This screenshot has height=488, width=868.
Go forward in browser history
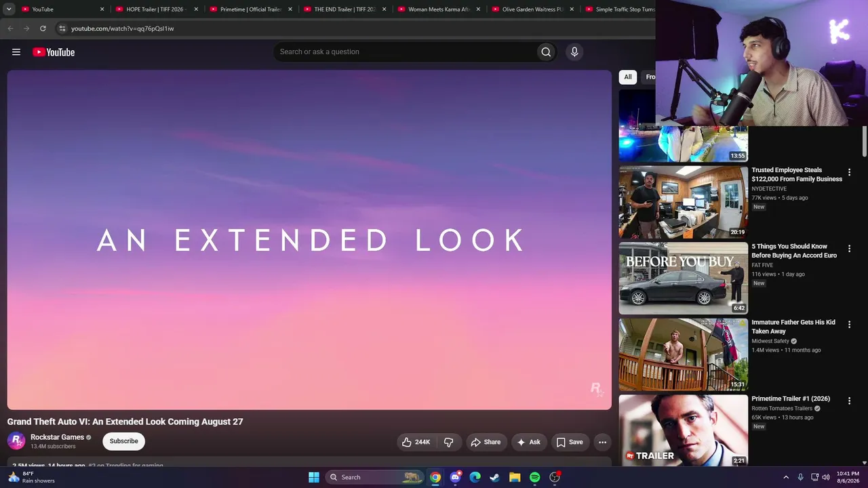[x=26, y=28]
